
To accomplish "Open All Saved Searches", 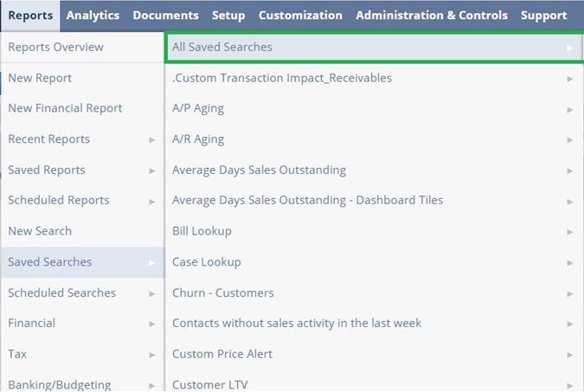I will (374, 48).
